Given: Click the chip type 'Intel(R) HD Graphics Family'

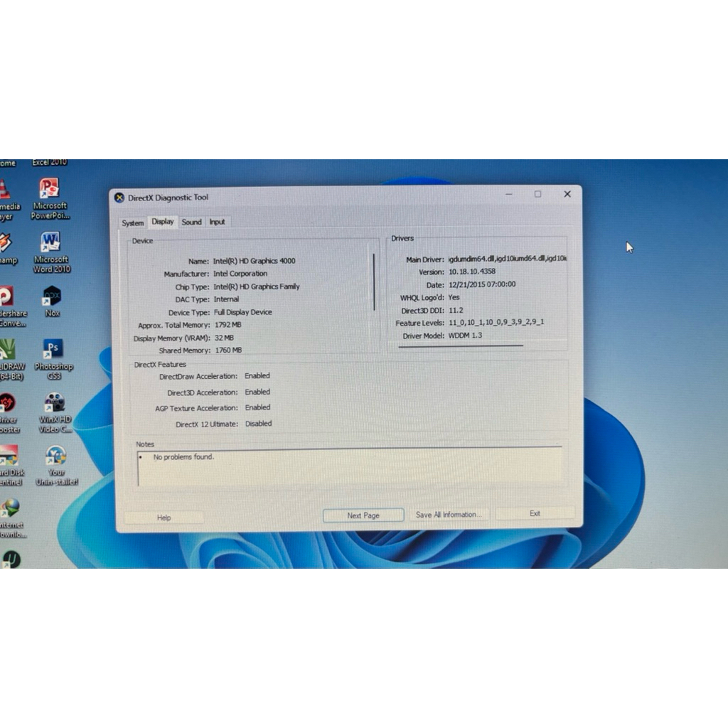Looking at the screenshot, I should pos(256,287).
